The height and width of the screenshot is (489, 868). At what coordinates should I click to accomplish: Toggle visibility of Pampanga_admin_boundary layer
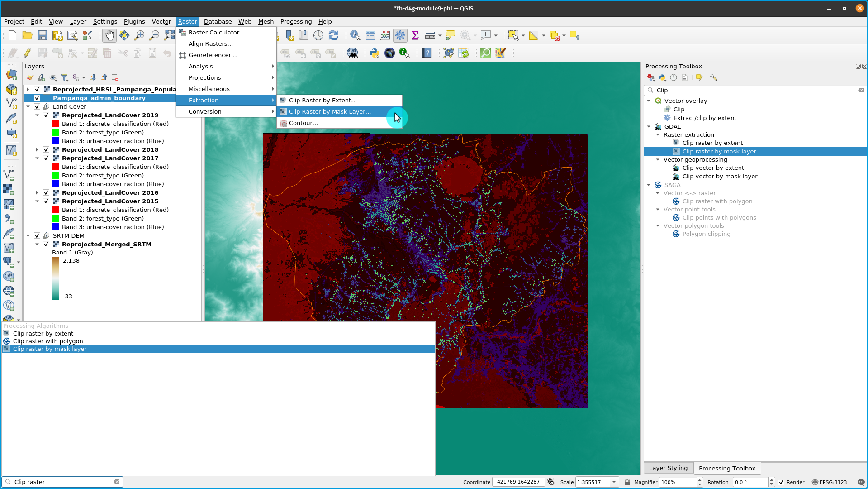click(x=37, y=98)
